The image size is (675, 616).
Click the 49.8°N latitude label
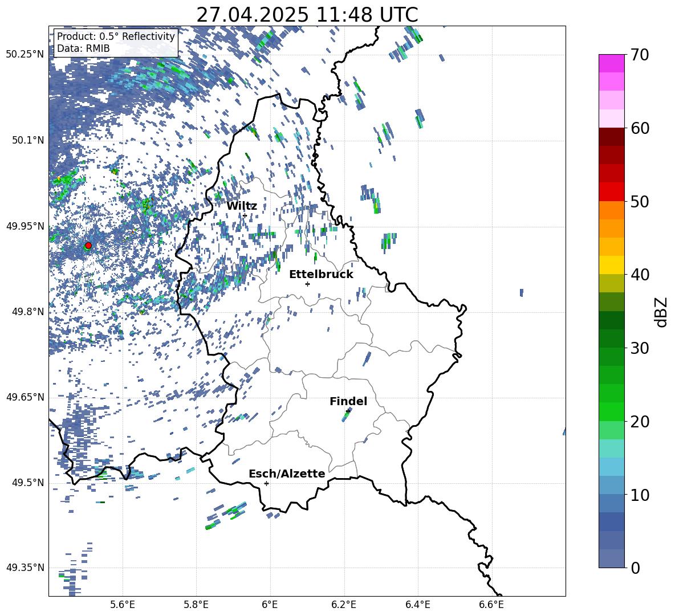click(x=29, y=312)
